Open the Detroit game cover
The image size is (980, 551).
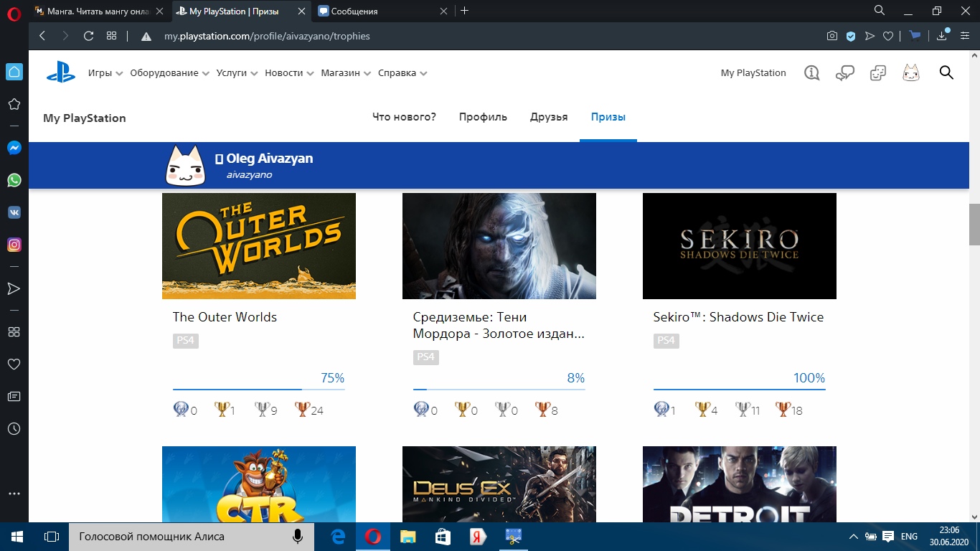pos(740,484)
